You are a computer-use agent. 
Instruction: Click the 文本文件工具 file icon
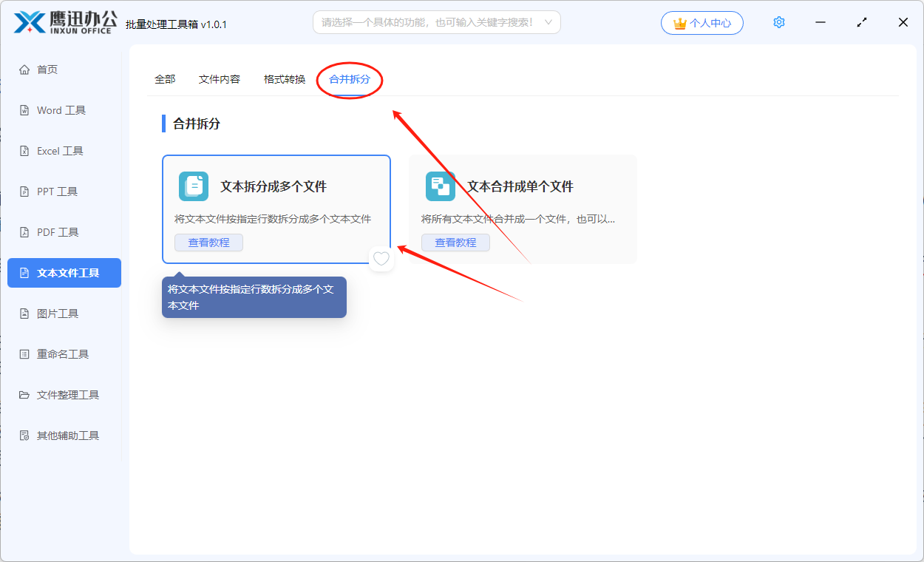[x=24, y=273]
